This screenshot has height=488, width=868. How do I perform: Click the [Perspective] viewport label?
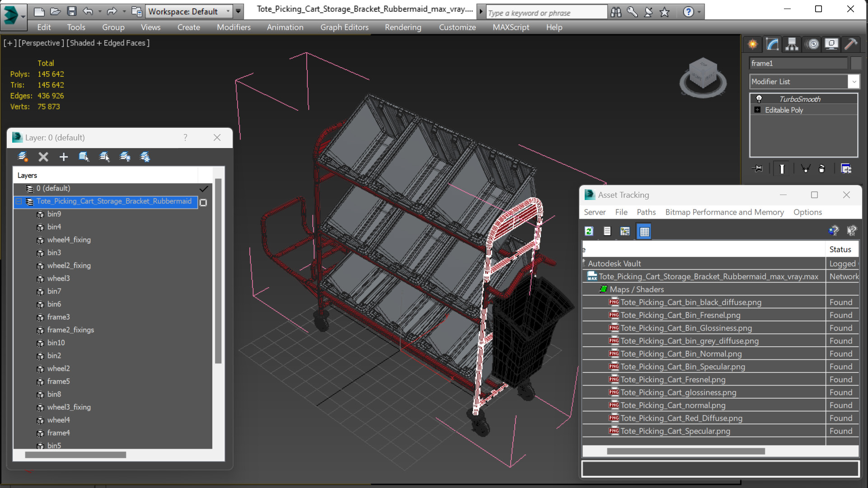[41, 43]
